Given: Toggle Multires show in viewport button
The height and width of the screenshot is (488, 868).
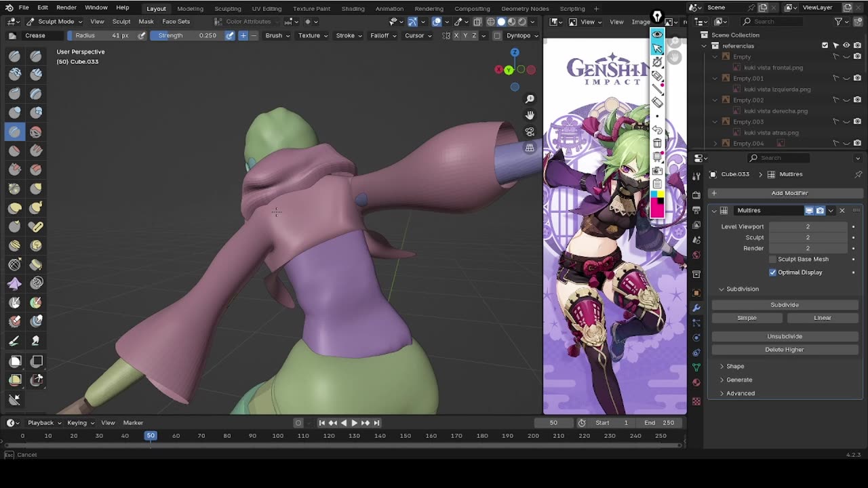Looking at the screenshot, I should (809, 211).
